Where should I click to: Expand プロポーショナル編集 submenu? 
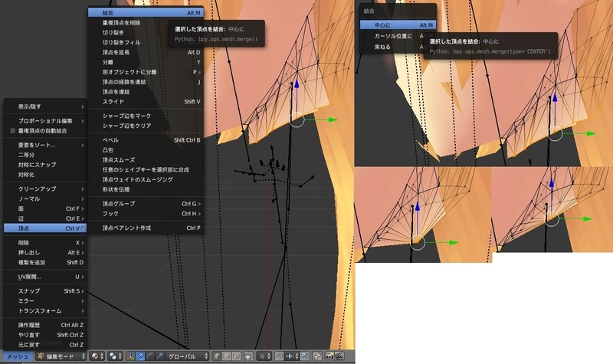coord(45,121)
